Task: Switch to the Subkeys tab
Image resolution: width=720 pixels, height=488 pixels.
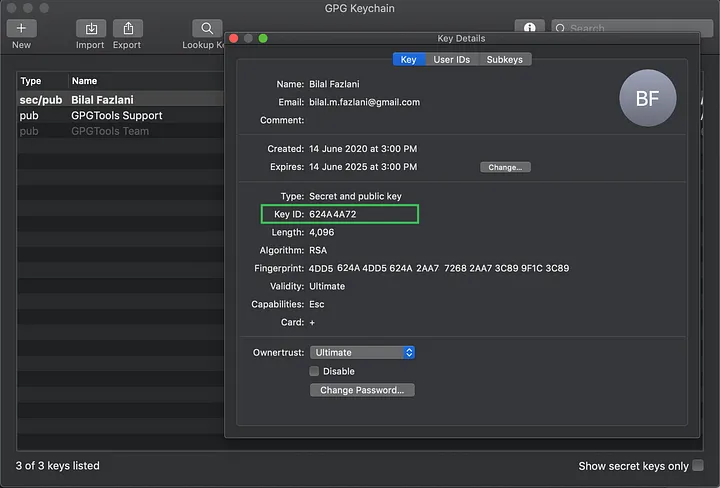Action: (504, 60)
